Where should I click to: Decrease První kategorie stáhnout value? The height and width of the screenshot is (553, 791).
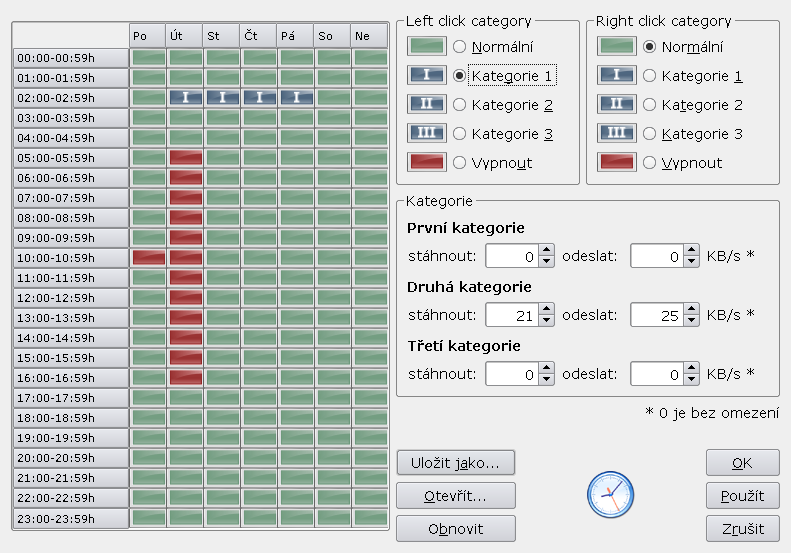[546, 261]
